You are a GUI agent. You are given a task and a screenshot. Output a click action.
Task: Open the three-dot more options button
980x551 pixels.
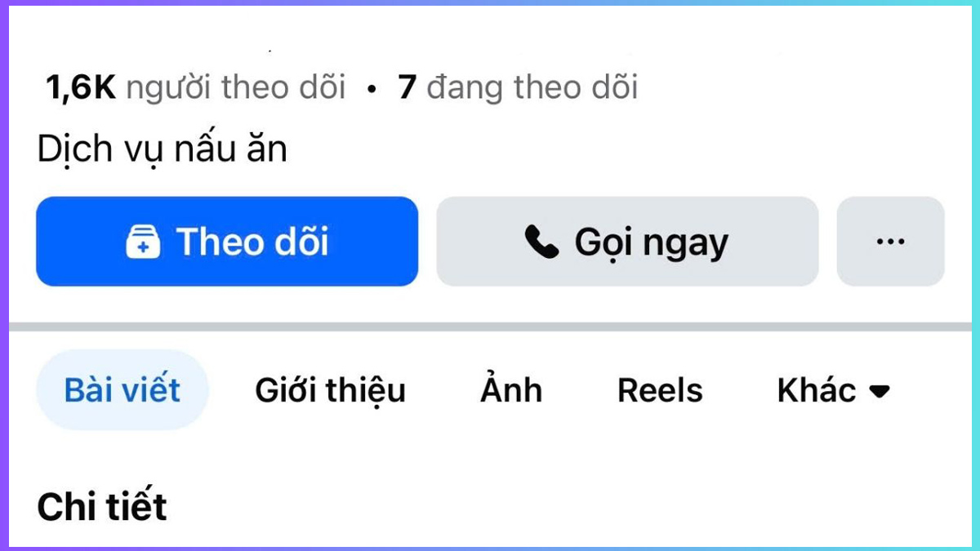tap(890, 242)
